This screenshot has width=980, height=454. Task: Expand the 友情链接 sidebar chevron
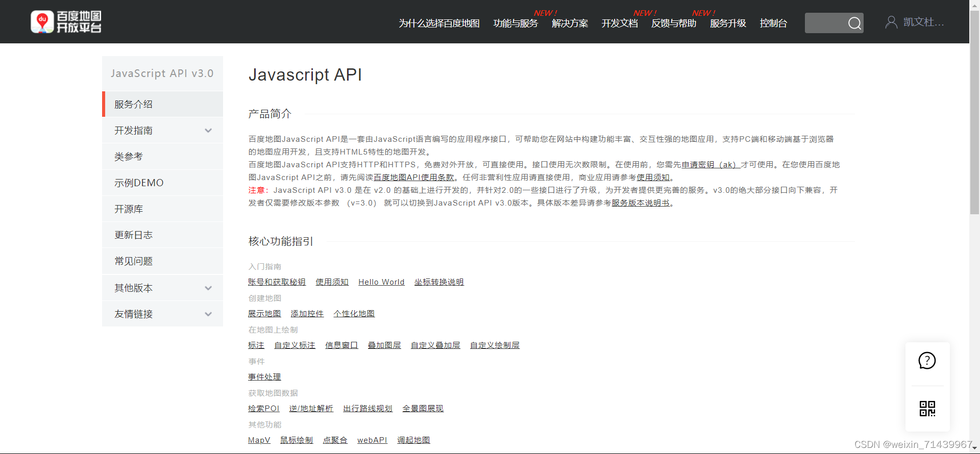[x=208, y=314]
